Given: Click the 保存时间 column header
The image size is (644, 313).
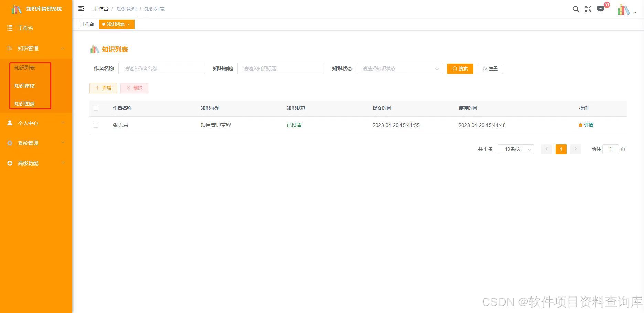Looking at the screenshot, I should coord(468,108).
